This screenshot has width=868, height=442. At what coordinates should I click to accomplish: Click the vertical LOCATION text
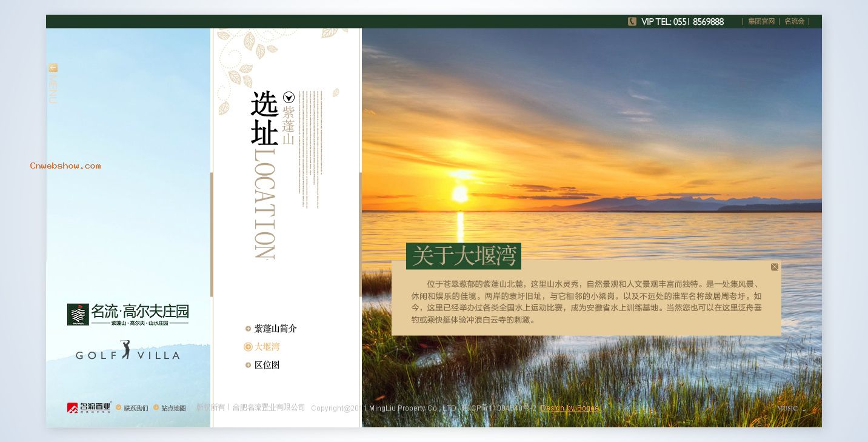264,204
